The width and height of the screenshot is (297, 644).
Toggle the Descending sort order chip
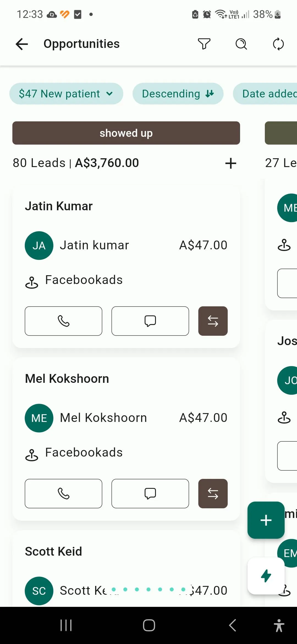point(178,94)
